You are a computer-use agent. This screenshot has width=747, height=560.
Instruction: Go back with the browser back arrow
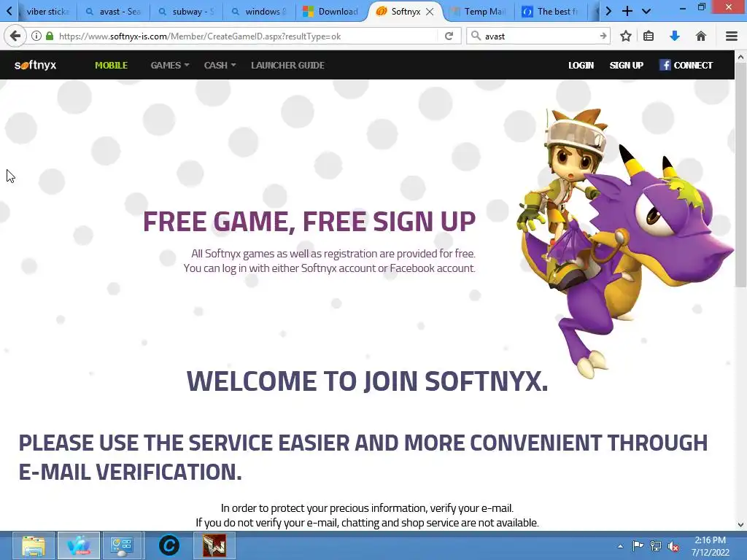pyautogui.click(x=15, y=36)
